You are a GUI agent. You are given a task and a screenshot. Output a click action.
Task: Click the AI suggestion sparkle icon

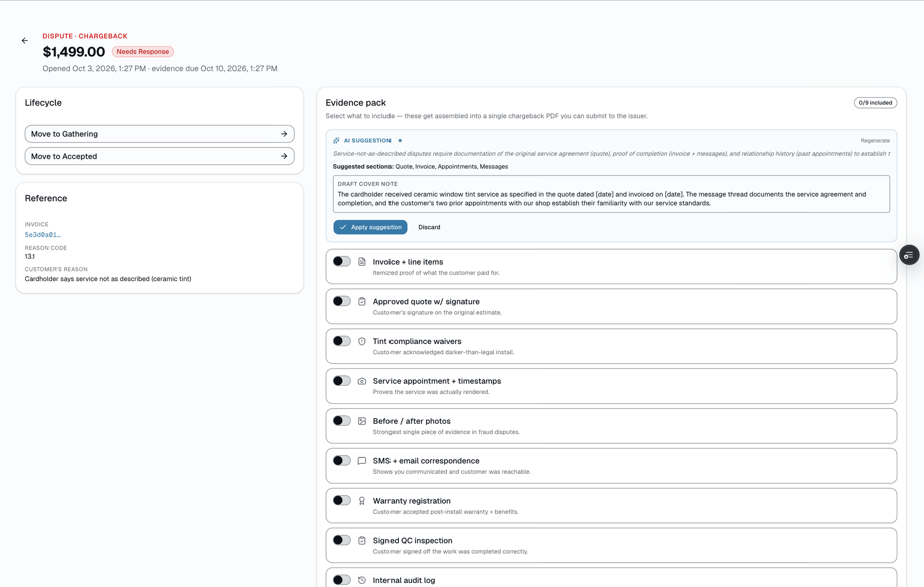pyautogui.click(x=336, y=141)
